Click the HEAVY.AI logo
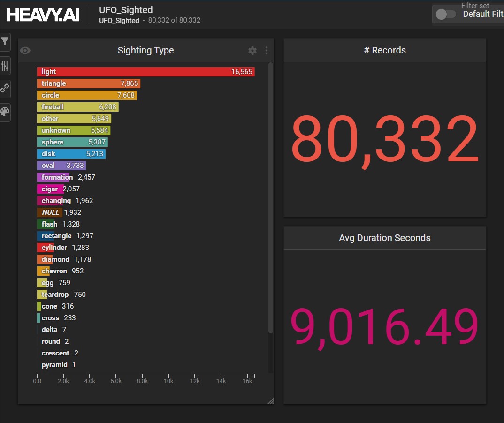This screenshot has height=423, width=504. pyautogui.click(x=43, y=14)
